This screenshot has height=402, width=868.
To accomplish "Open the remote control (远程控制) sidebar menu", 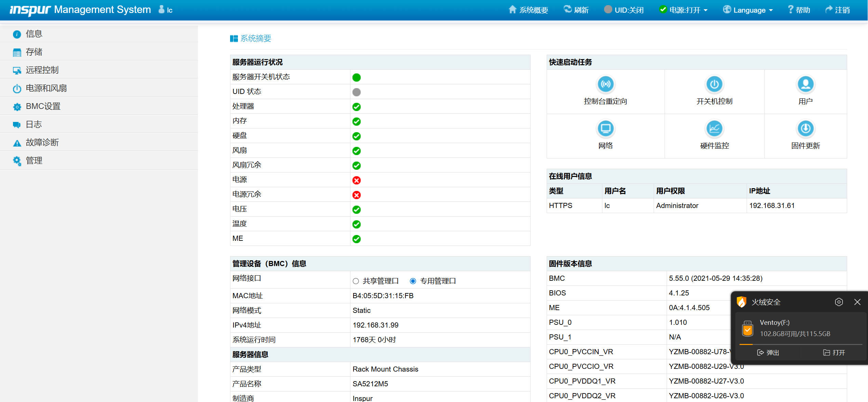I will pyautogui.click(x=42, y=70).
